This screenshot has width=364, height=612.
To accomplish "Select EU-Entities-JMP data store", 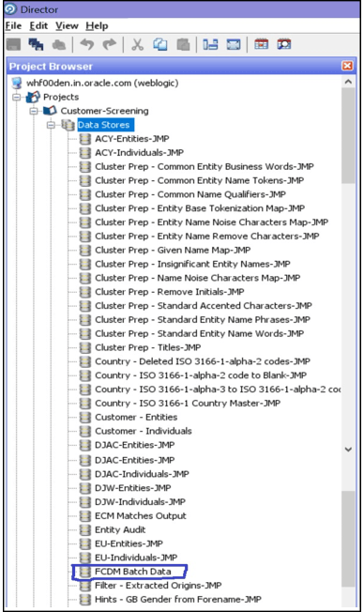I will (x=129, y=543).
